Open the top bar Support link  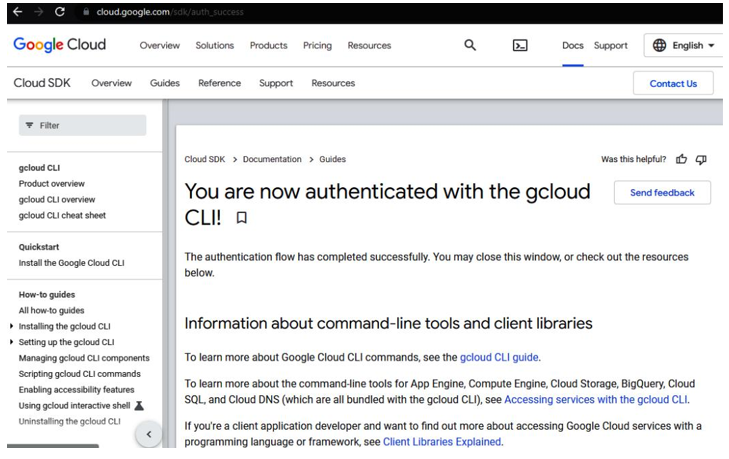click(610, 46)
